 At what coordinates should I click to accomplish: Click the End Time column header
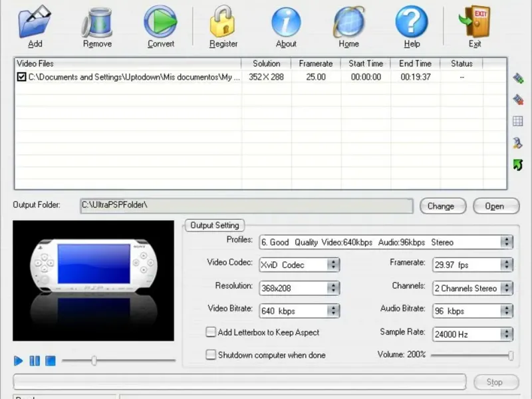pyautogui.click(x=415, y=63)
